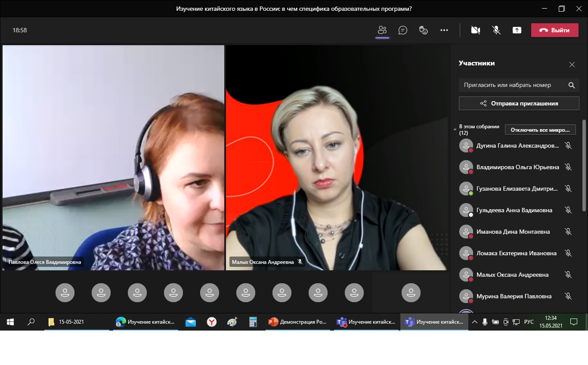Switch to PowerPoint 'Демонстрация' taskbar item
The image size is (588, 365).
click(298, 322)
